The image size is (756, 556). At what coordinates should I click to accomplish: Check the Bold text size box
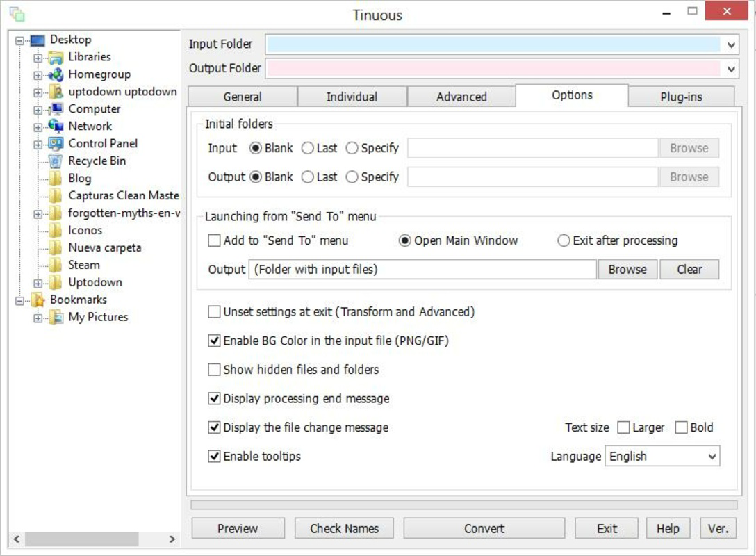pyautogui.click(x=681, y=427)
